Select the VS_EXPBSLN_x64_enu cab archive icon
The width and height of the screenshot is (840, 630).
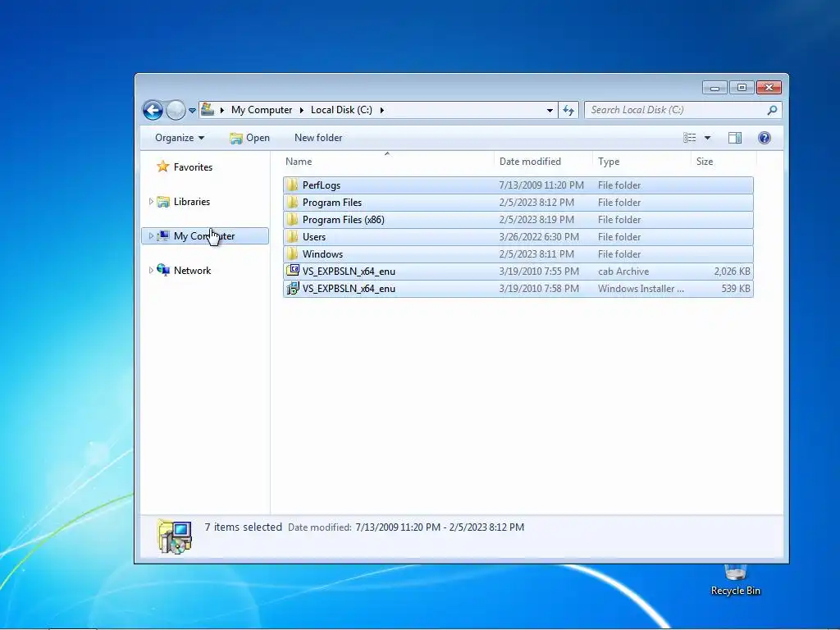click(293, 271)
